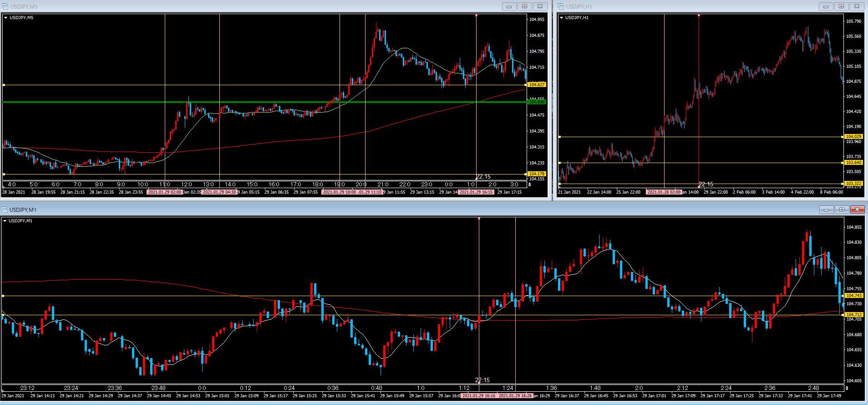Select the 104.627 yellow price label
Image resolution: width=868 pixels, height=405 pixels.
(x=537, y=85)
